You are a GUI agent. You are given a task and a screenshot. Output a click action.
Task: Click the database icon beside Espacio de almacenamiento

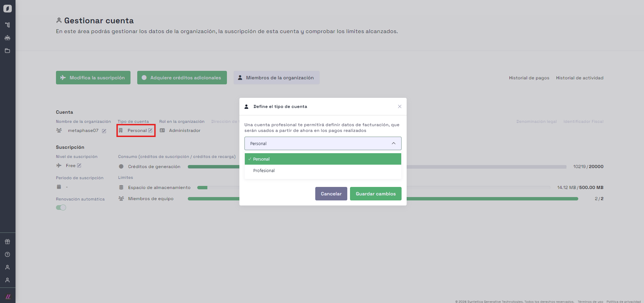(121, 187)
